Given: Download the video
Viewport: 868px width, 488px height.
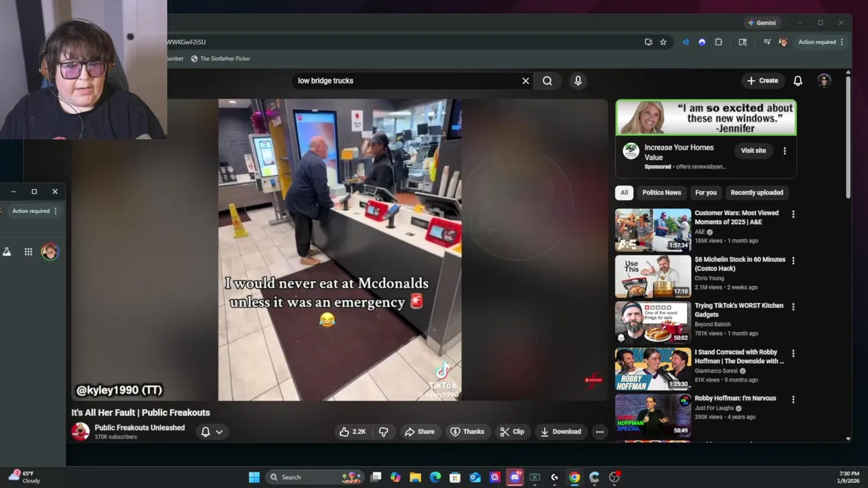Looking at the screenshot, I should click(x=561, y=432).
